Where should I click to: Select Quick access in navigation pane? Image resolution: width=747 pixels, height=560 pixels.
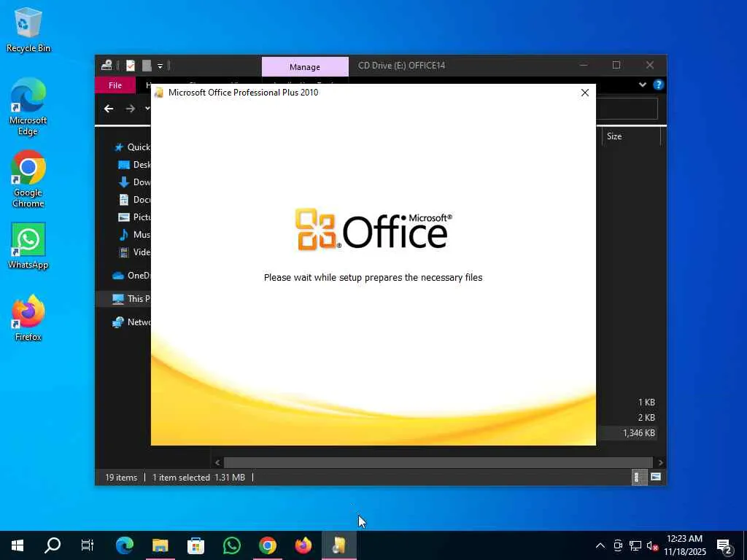tap(132, 147)
